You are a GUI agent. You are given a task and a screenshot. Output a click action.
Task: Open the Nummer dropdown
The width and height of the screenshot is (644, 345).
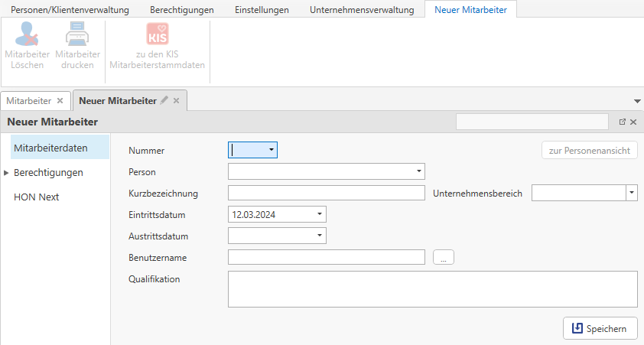pyautogui.click(x=271, y=150)
